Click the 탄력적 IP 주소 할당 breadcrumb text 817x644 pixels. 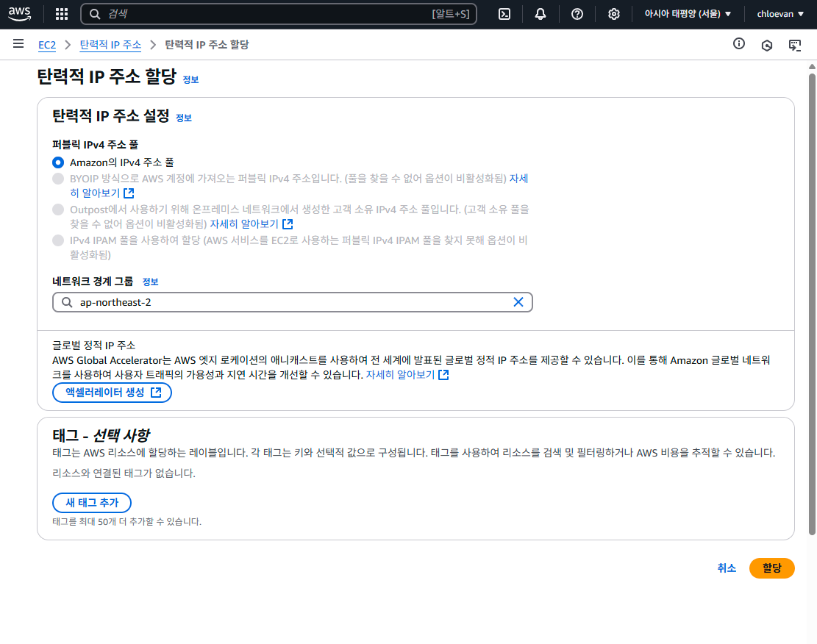pos(207,45)
